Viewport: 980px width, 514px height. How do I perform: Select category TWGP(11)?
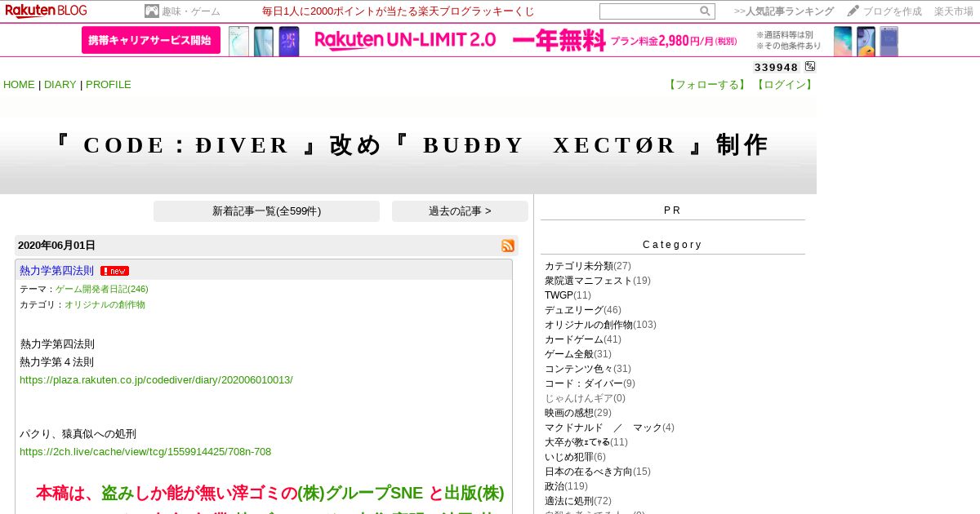pyautogui.click(x=568, y=295)
